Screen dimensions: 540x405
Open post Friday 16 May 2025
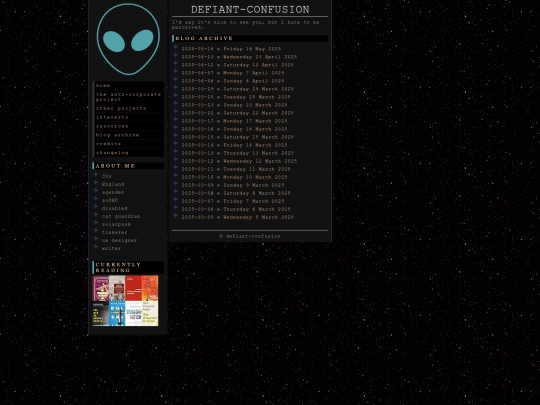point(231,49)
